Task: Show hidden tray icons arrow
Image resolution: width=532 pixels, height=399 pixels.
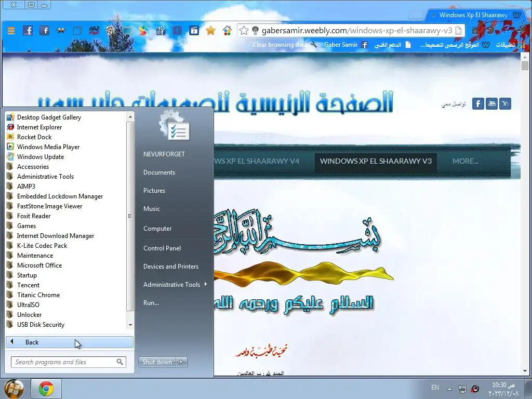Action: (x=449, y=389)
